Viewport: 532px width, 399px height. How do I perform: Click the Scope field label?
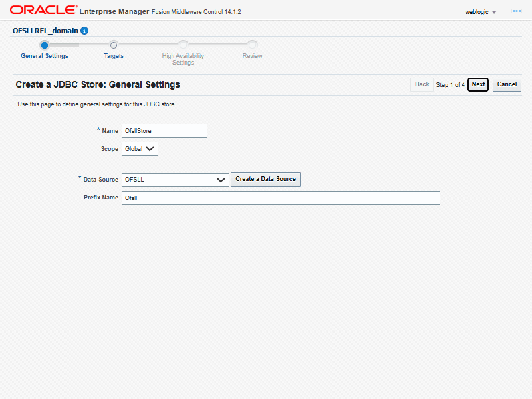tap(110, 149)
